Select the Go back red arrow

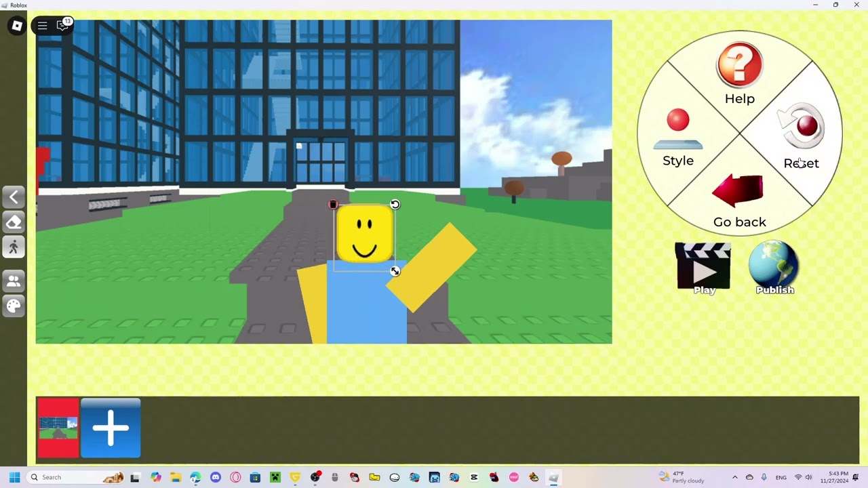coord(739,201)
